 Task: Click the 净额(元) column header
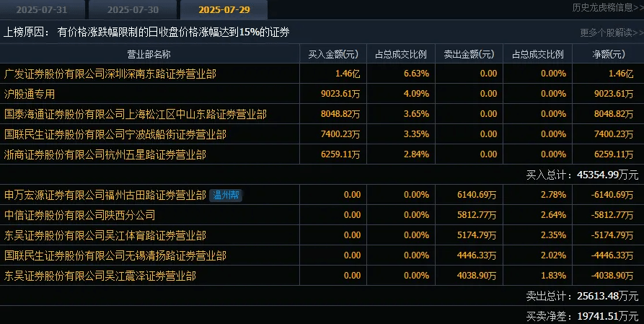[x=608, y=54]
